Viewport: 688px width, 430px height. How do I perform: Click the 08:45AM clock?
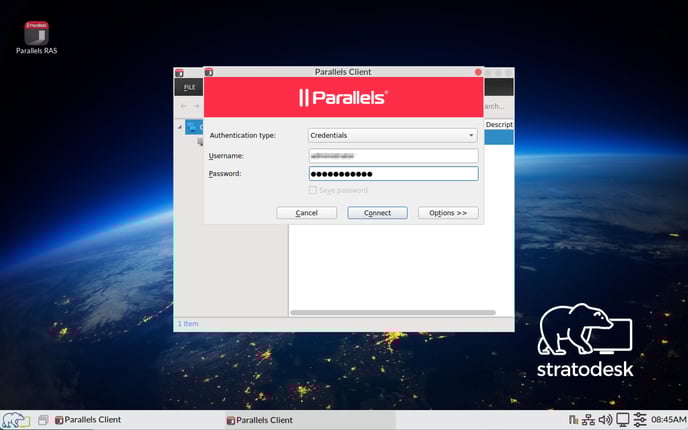669,420
